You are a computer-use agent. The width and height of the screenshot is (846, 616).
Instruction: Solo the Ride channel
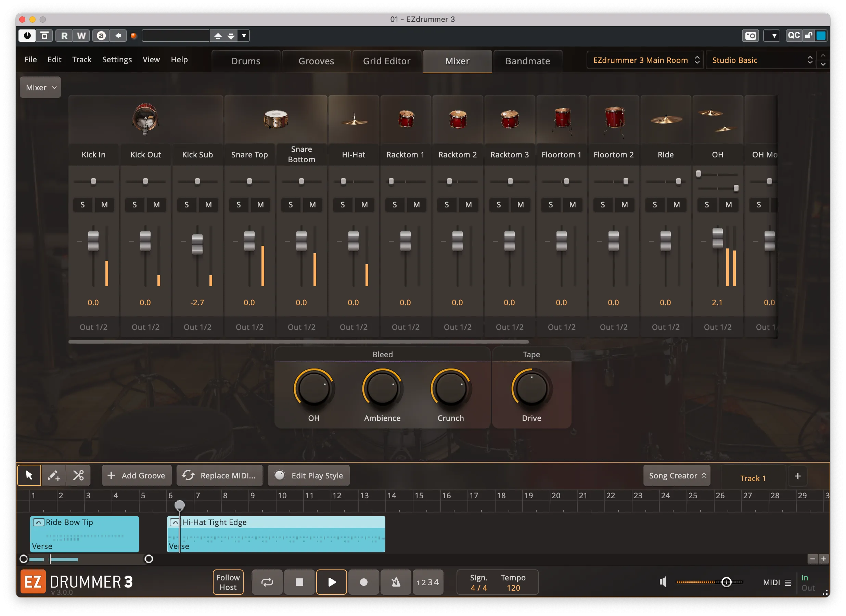(x=655, y=204)
